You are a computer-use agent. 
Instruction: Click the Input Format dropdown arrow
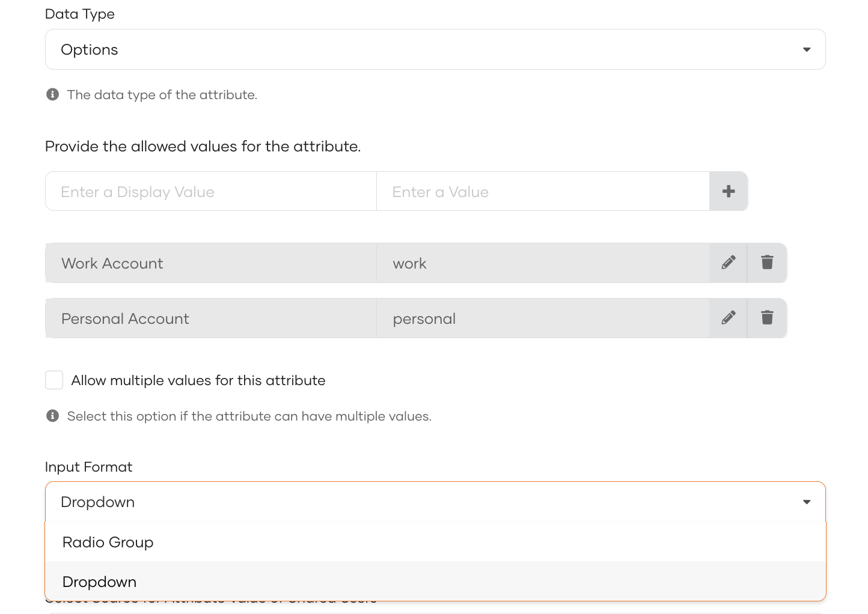[x=807, y=502]
